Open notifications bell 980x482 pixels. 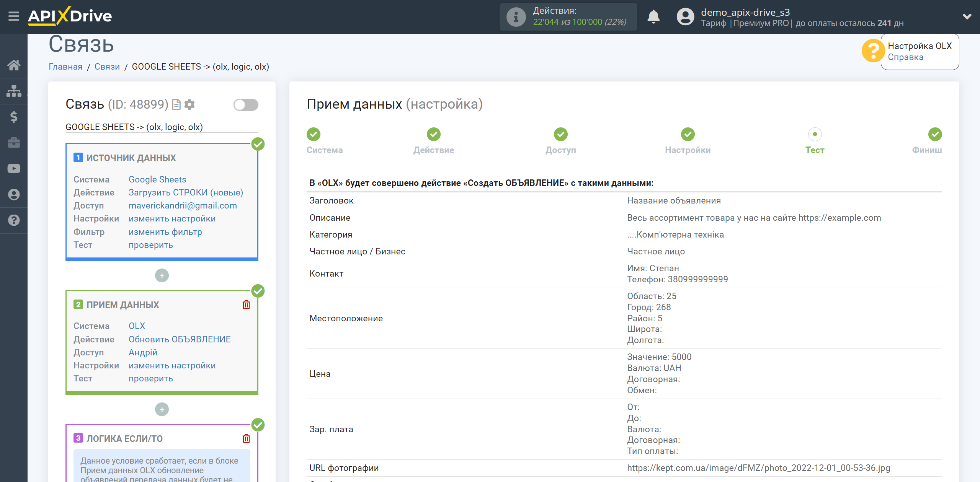tap(653, 17)
